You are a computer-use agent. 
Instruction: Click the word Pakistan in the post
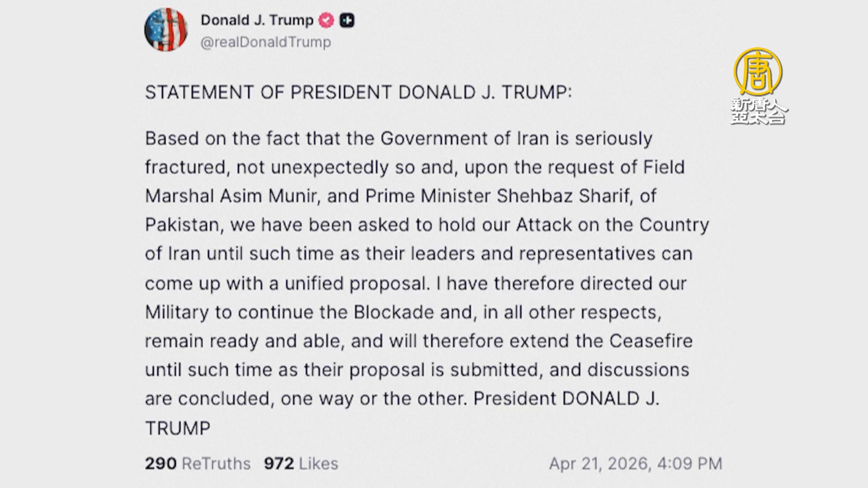182,225
